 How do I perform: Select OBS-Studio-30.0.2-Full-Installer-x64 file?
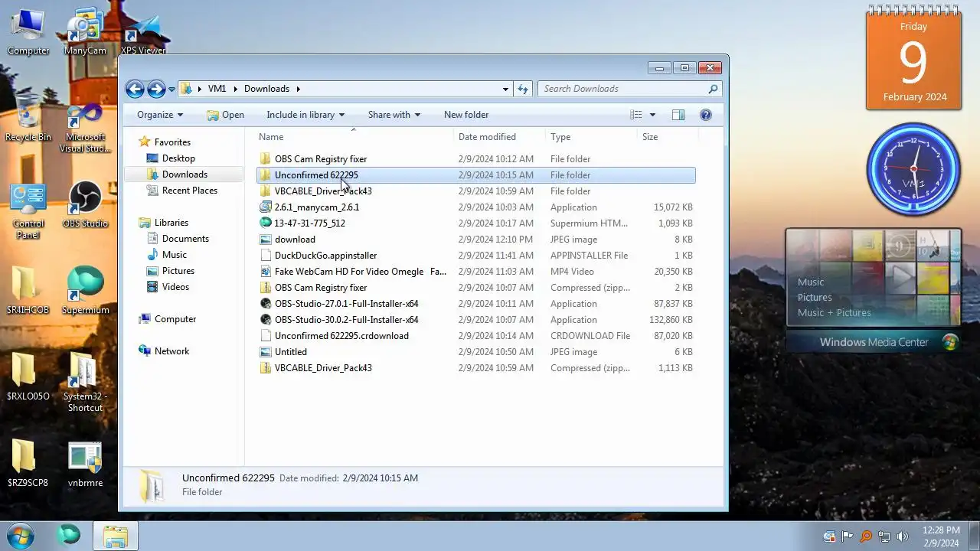[x=475, y=320]
